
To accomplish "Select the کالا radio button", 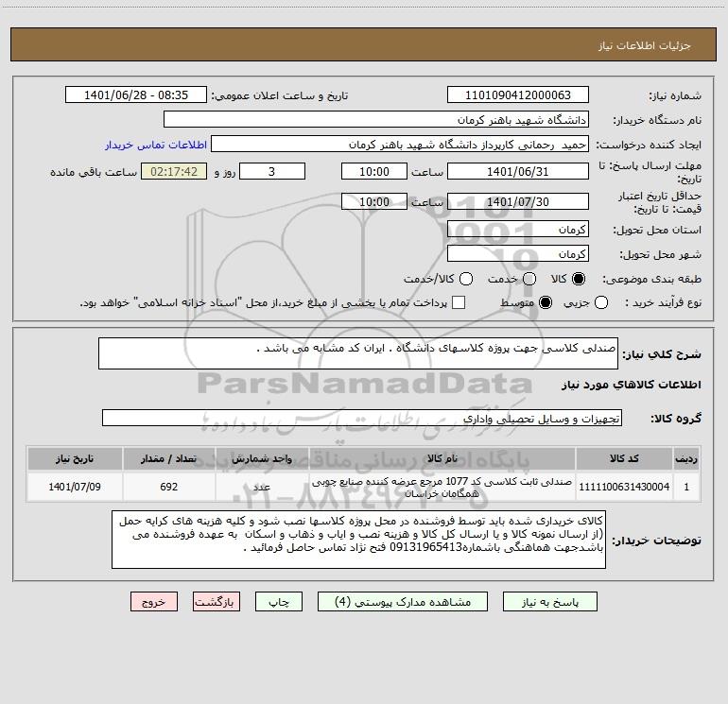I will point(578,279).
